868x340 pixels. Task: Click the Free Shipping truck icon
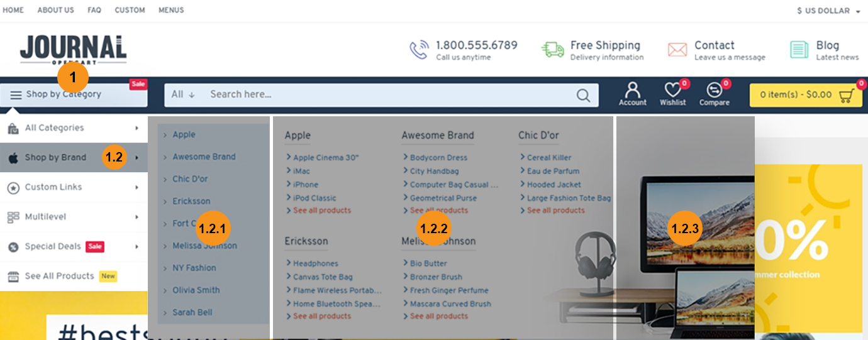point(553,50)
